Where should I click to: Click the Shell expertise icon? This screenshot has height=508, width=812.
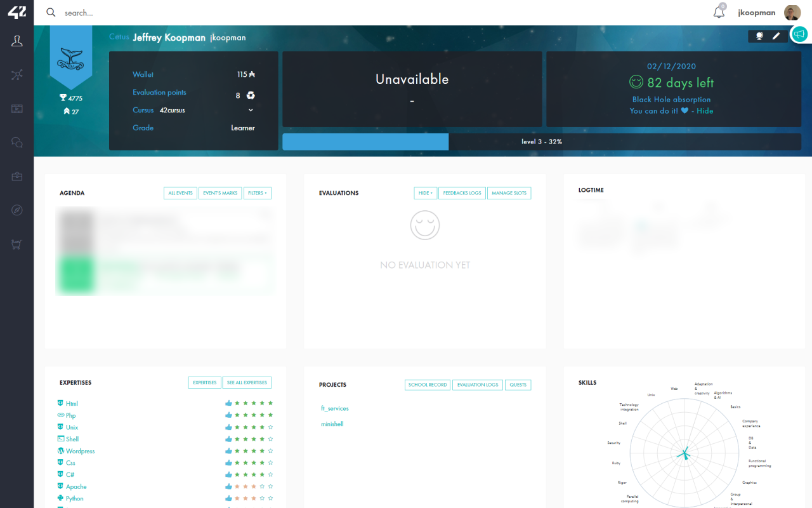pos(60,439)
